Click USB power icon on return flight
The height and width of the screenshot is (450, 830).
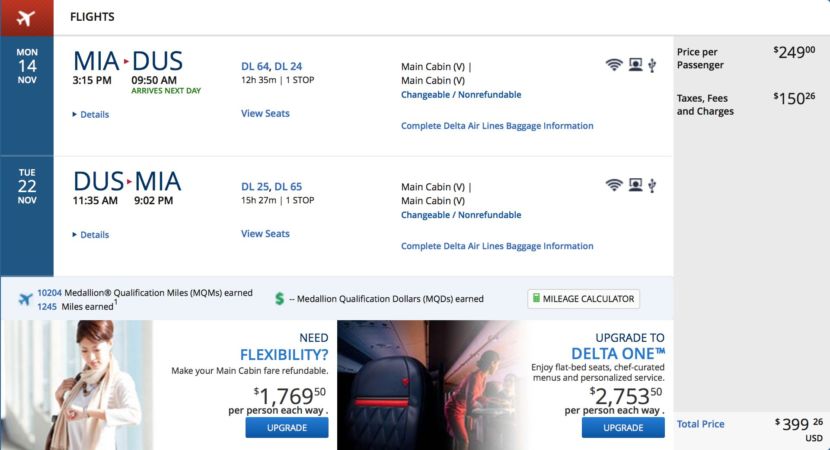(x=652, y=186)
